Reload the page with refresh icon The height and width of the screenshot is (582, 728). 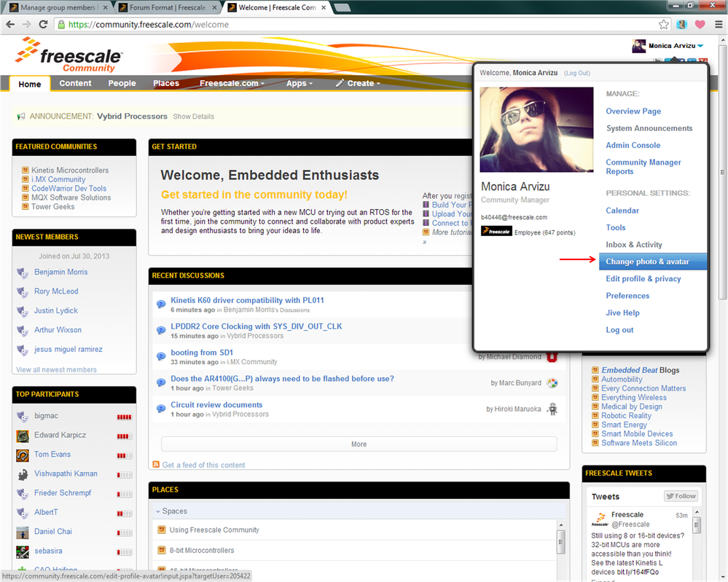43,24
